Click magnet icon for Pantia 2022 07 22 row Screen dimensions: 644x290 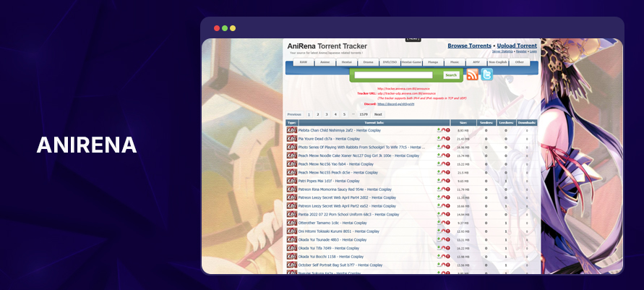coord(443,214)
